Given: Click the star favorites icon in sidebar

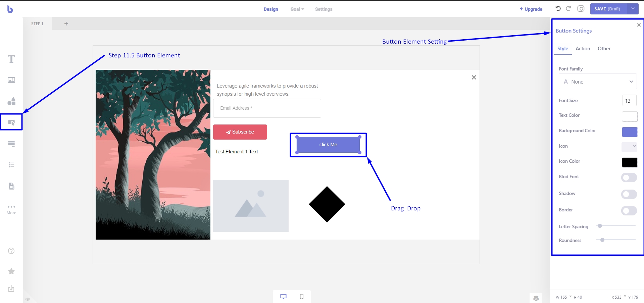Looking at the screenshot, I should pos(11,271).
